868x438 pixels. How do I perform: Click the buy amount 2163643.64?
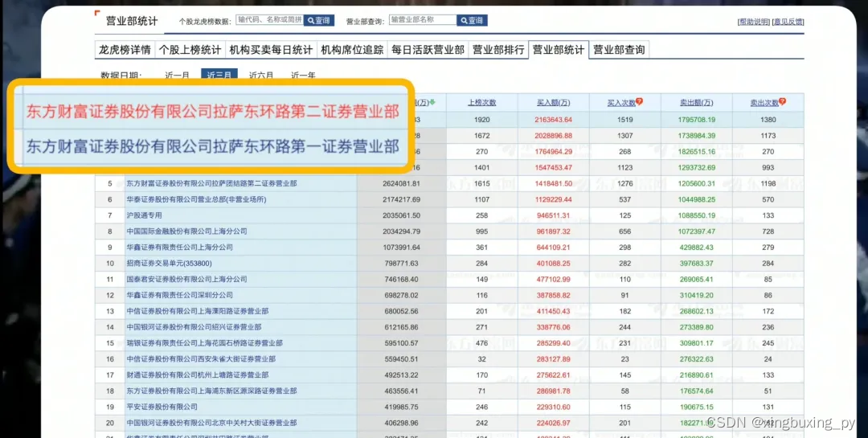tap(554, 120)
